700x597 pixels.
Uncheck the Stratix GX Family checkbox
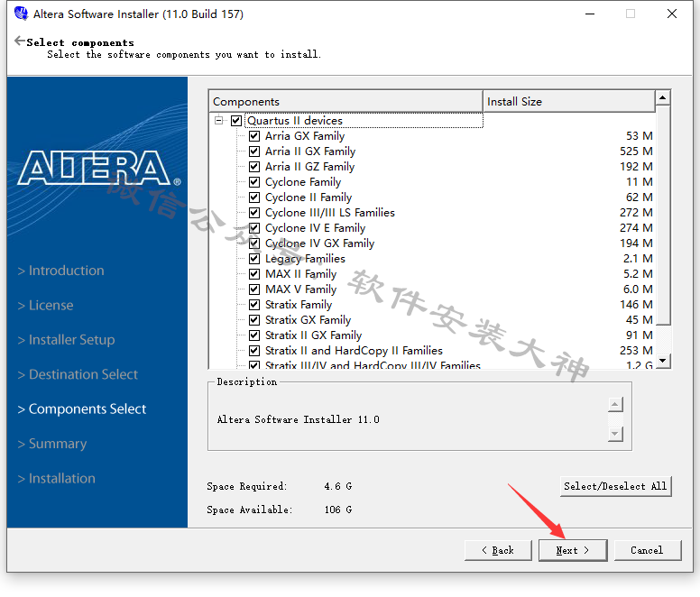[254, 320]
